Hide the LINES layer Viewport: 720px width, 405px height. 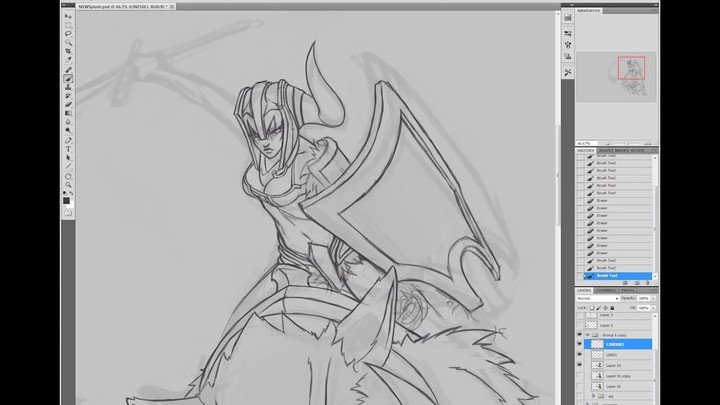[579, 354]
